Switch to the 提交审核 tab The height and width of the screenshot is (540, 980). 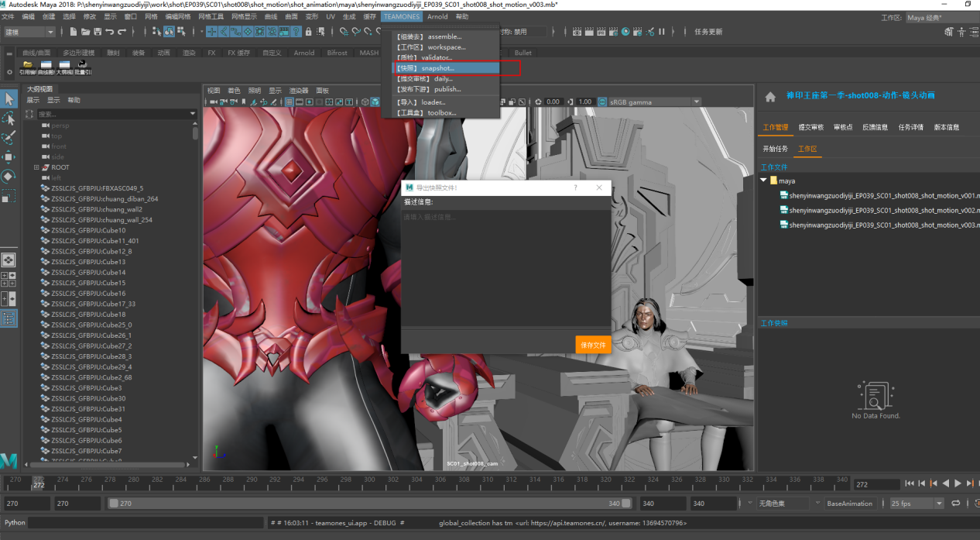[810, 127]
